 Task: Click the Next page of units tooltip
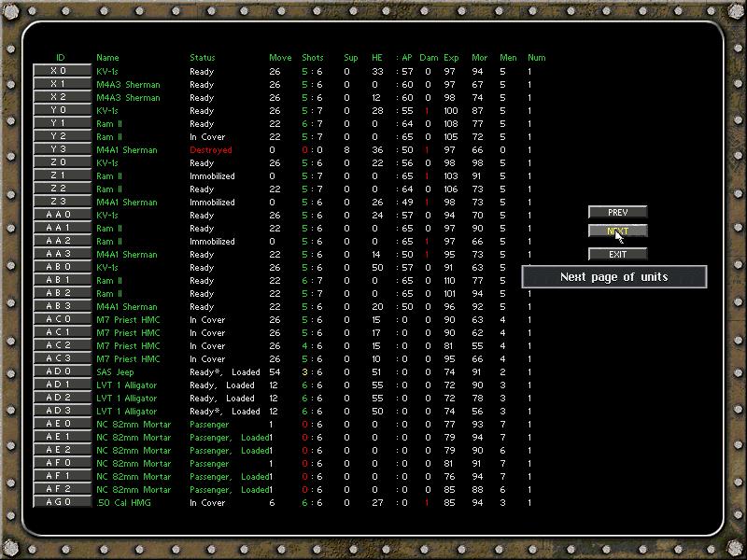click(x=614, y=276)
